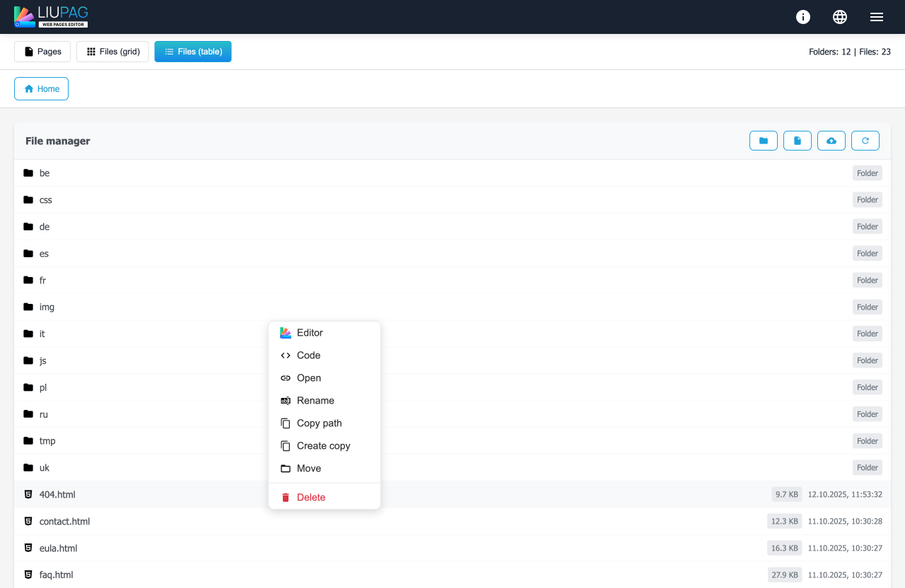Open the hamburger menu icon
The width and height of the screenshot is (905, 588).
click(x=877, y=17)
